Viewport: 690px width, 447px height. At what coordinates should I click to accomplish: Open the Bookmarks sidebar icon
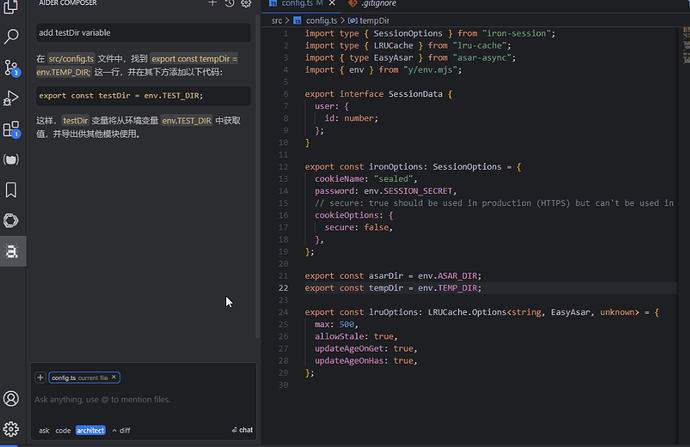point(12,189)
